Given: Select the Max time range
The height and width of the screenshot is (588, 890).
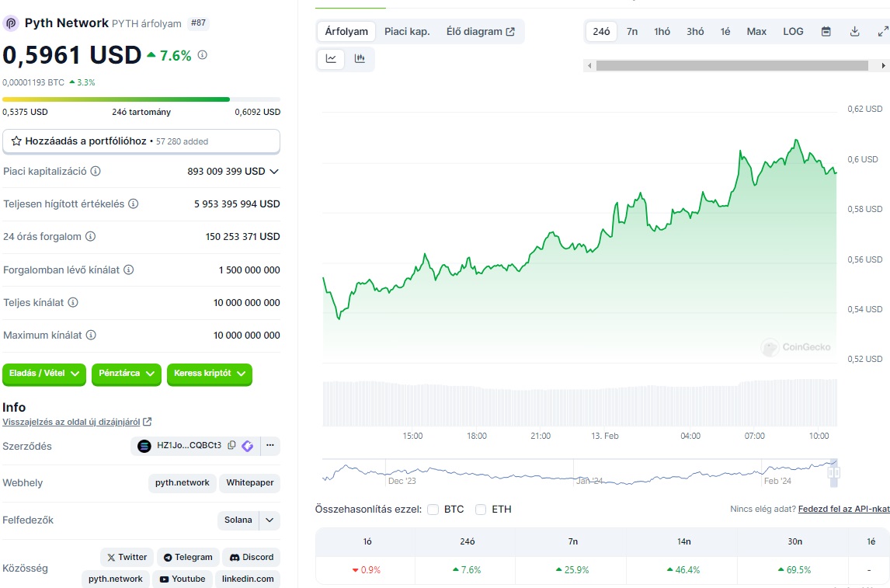Looking at the screenshot, I should click(x=756, y=32).
